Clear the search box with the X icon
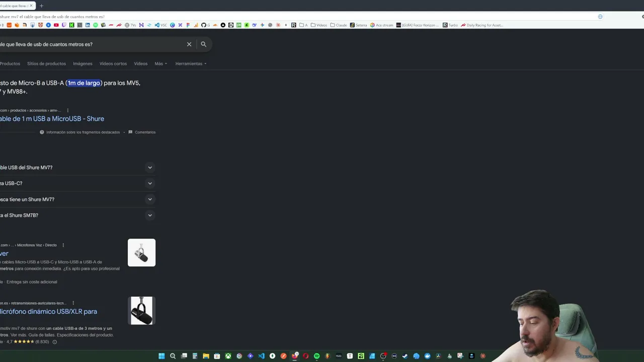This screenshot has width=644, height=362. [x=189, y=44]
